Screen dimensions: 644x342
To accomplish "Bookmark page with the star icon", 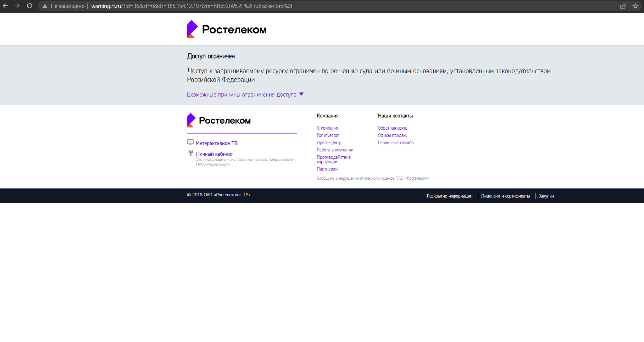I will [x=635, y=6].
